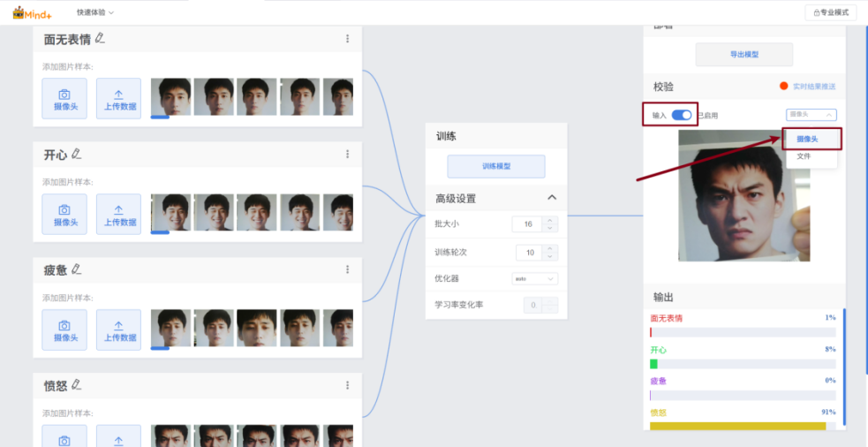Viewport: 868px width, 447px height.
Task: Click 摄像头 button in 面无表情 class
Action: pyautogui.click(x=64, y=99)
